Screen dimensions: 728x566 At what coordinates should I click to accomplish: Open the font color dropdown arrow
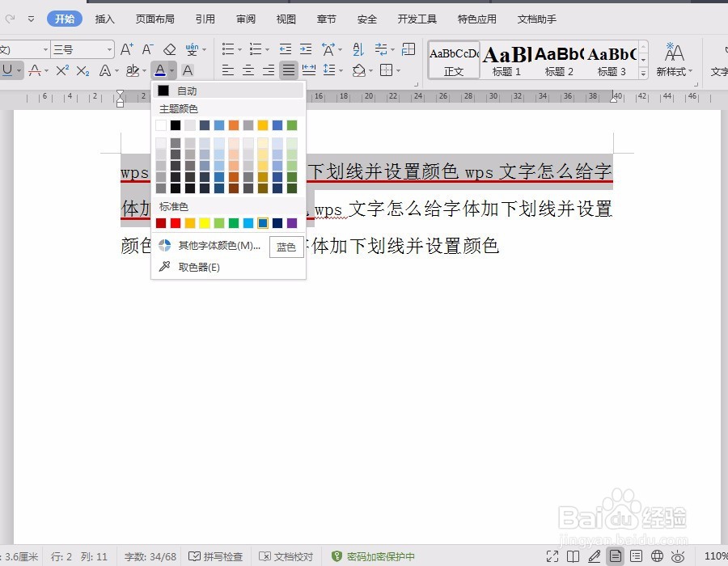tap(172, 71)
